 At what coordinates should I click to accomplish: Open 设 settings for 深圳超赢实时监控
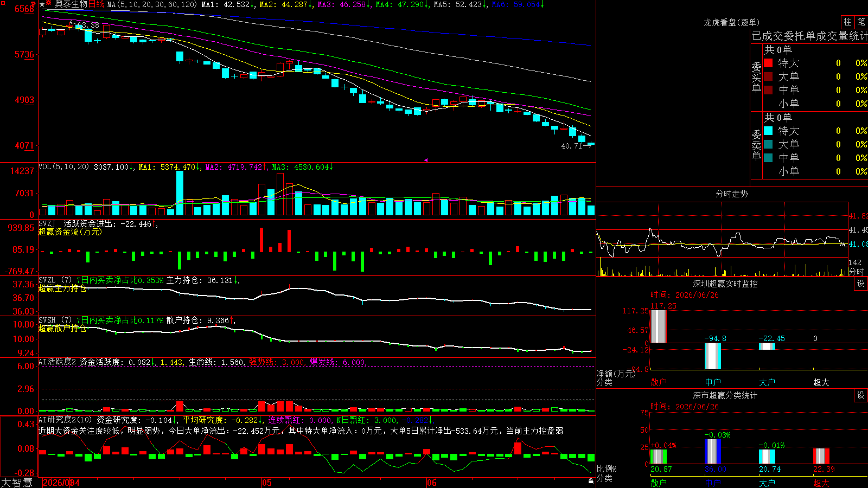coord(861,284)
